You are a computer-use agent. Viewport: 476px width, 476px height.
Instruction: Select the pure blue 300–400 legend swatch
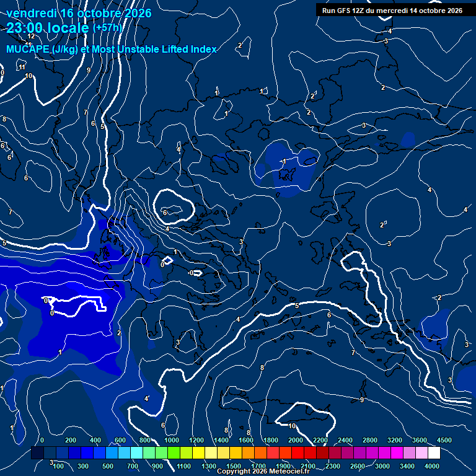click(87, 452)
